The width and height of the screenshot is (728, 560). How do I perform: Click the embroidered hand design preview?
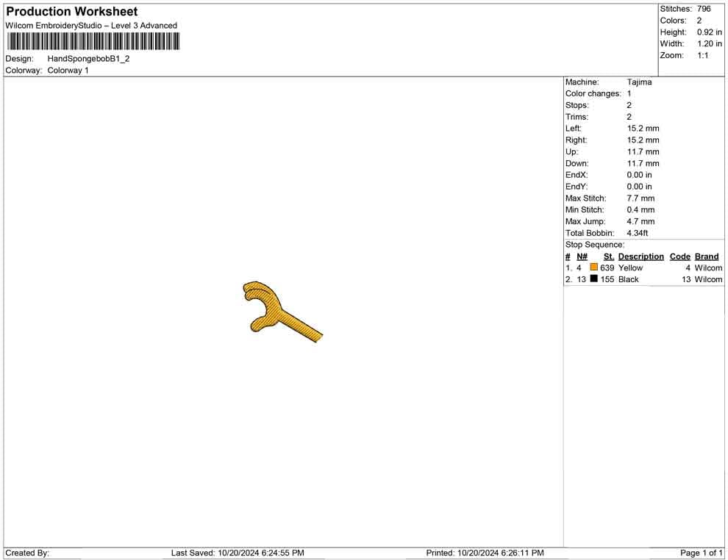coord(282,312)
